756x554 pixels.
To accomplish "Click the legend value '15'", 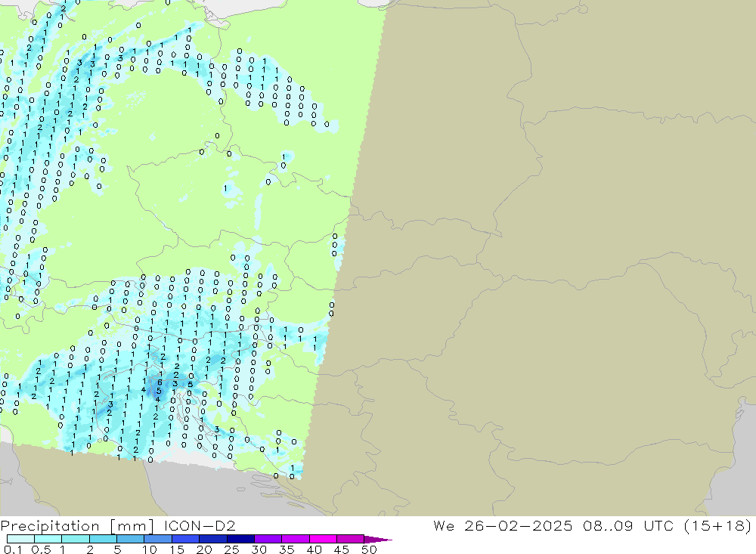I will [x=177, y=549].
